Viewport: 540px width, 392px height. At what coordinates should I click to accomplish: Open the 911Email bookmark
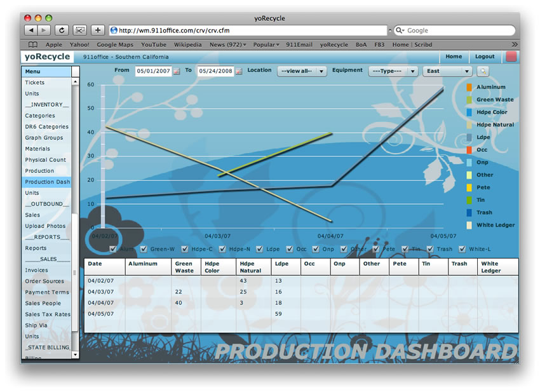tap(299, 44)
